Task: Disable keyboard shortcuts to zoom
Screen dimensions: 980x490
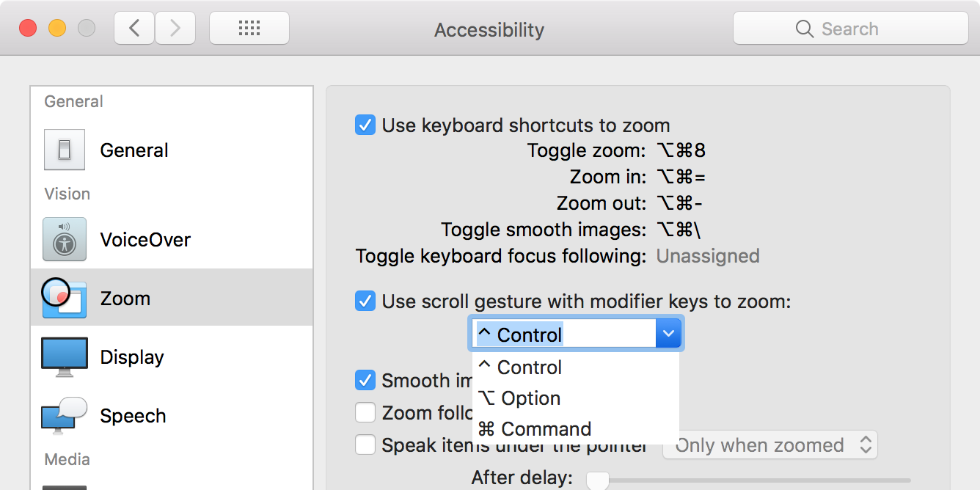Action: (x=365, y=125)
